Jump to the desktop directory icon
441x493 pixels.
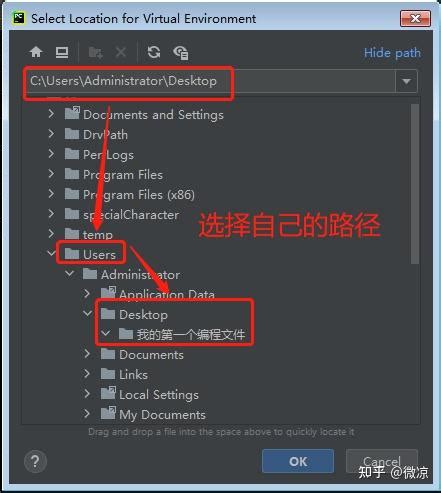point(62,52)
